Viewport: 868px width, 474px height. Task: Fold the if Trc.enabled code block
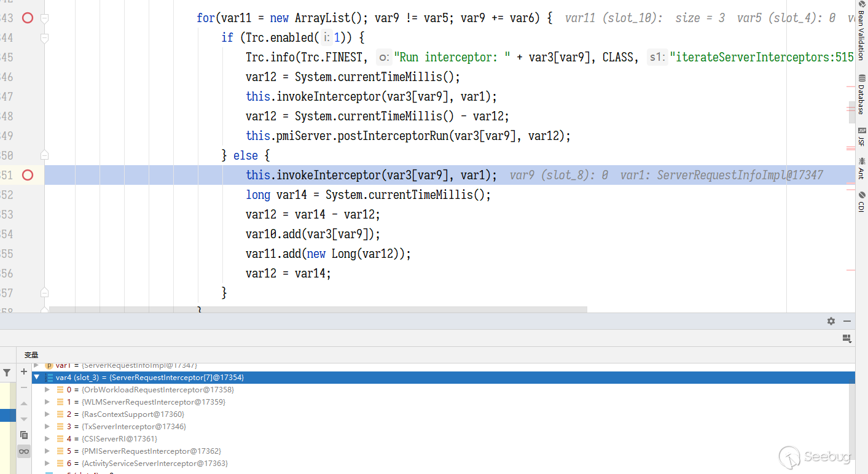[x=44, y=38]
